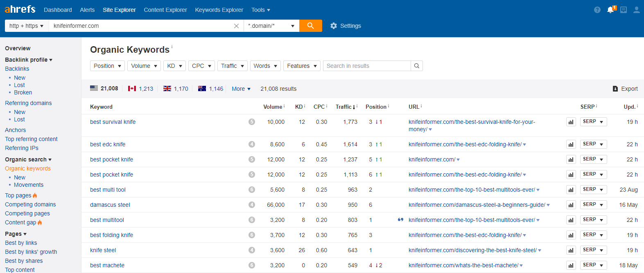The image size is (644, 273).
Task: Open the CPC filter dropdown
Action: click(x=201, y=66)
